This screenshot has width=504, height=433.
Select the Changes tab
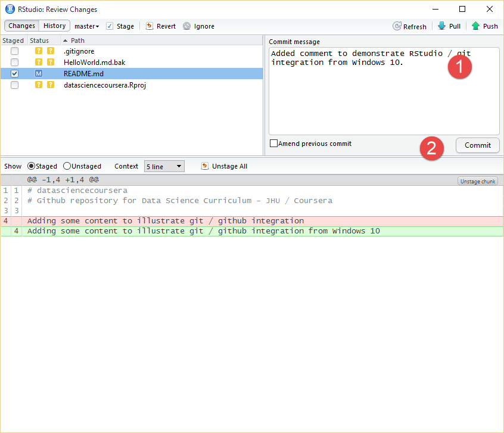[x=22, y=26]
